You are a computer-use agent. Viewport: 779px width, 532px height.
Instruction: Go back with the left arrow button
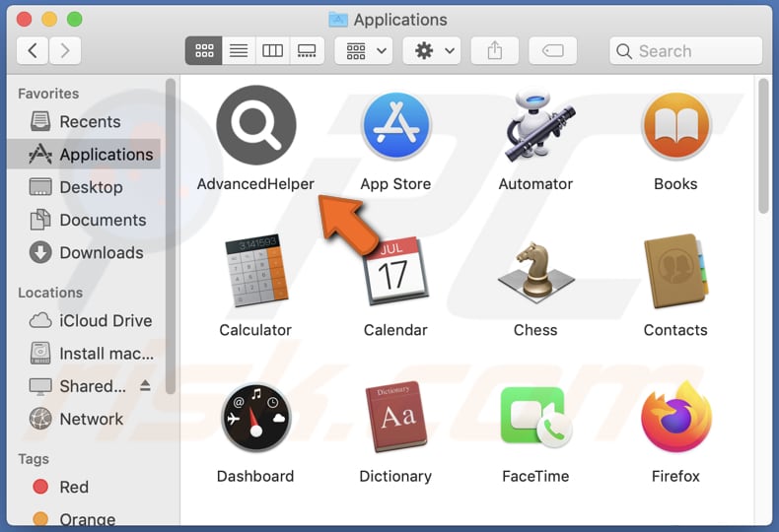[33, 50]
